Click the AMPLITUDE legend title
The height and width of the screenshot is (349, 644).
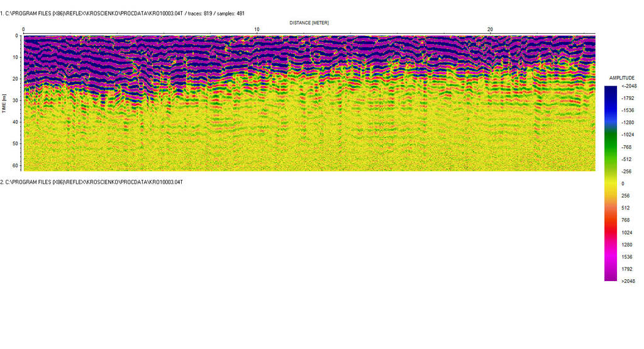click(621, 78)
